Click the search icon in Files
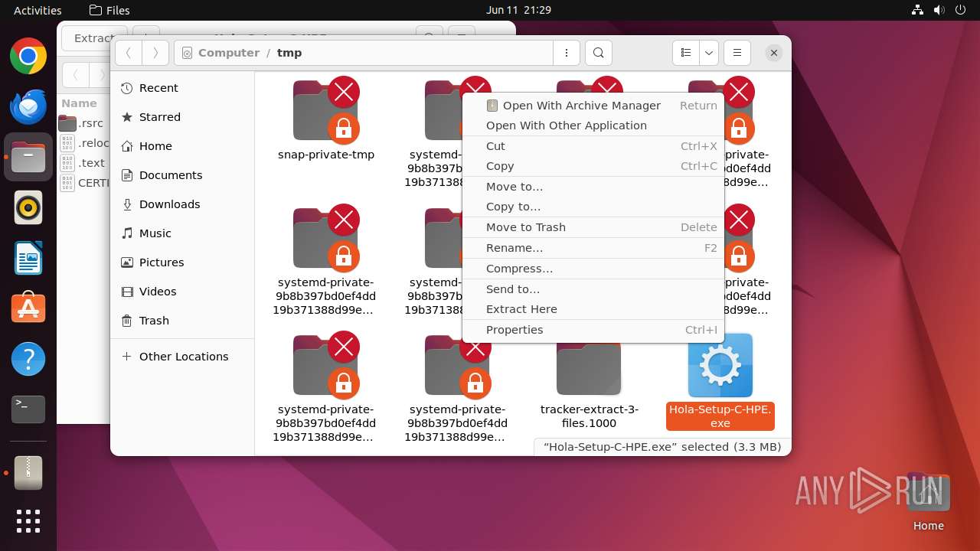Screen dimensions: 980x551 (x=599, y=53)
